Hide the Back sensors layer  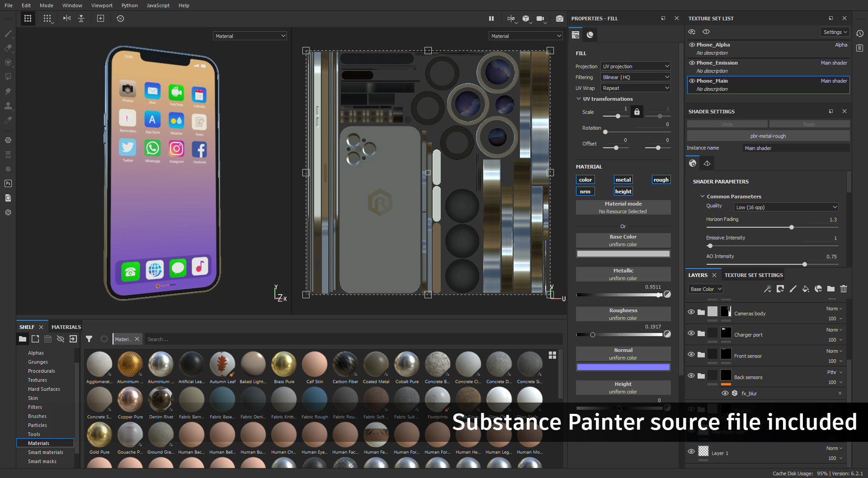(x=691, y=375)
